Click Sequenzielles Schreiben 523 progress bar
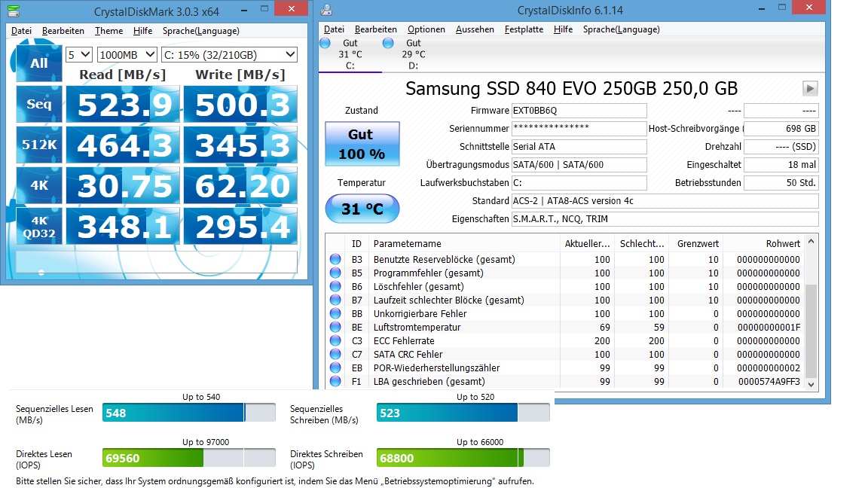This screenshot has width=868, height=488. pos(463,413)
